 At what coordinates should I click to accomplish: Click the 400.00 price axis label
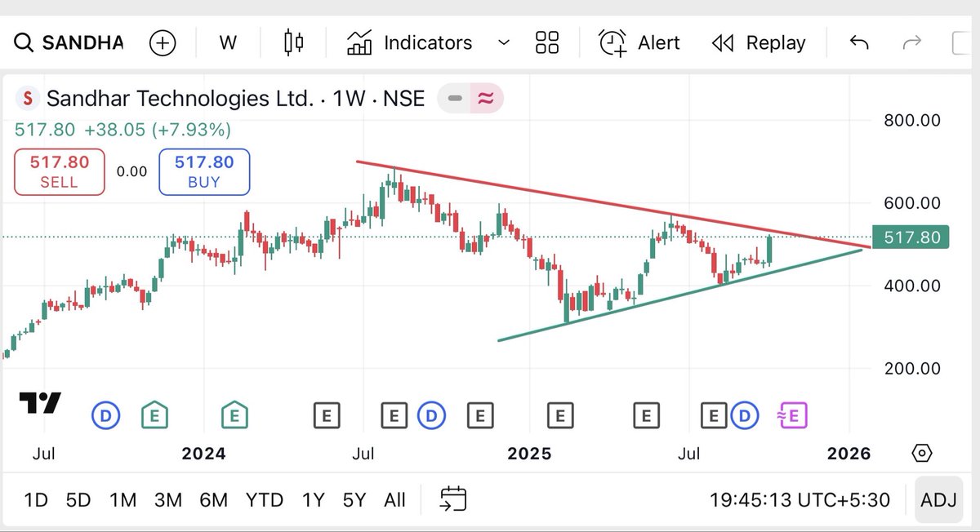pyautogui.click(x=912, y=286)
